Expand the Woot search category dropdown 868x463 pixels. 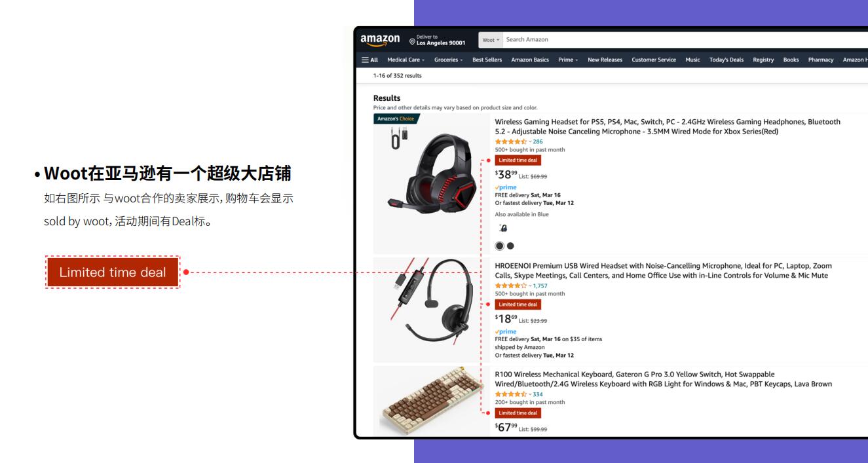pos(491,40)
